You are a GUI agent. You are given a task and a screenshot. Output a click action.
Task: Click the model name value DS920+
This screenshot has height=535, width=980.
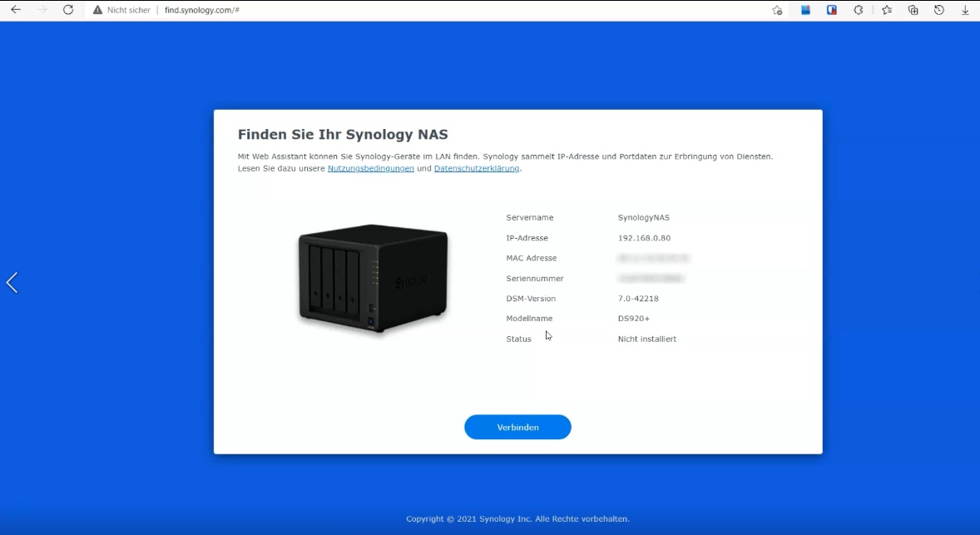click(x=634, y=319)
